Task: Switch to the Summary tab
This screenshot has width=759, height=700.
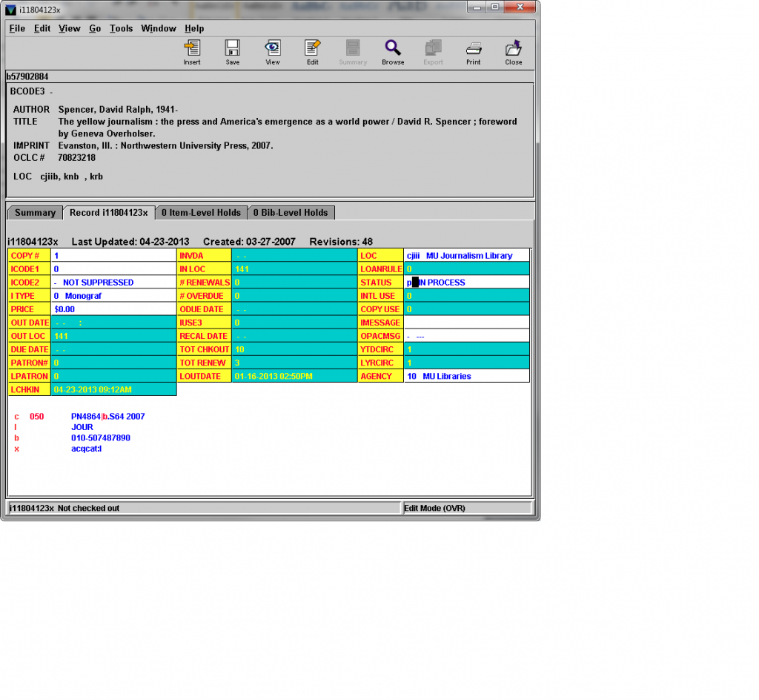Action: [x=35, y=213]
